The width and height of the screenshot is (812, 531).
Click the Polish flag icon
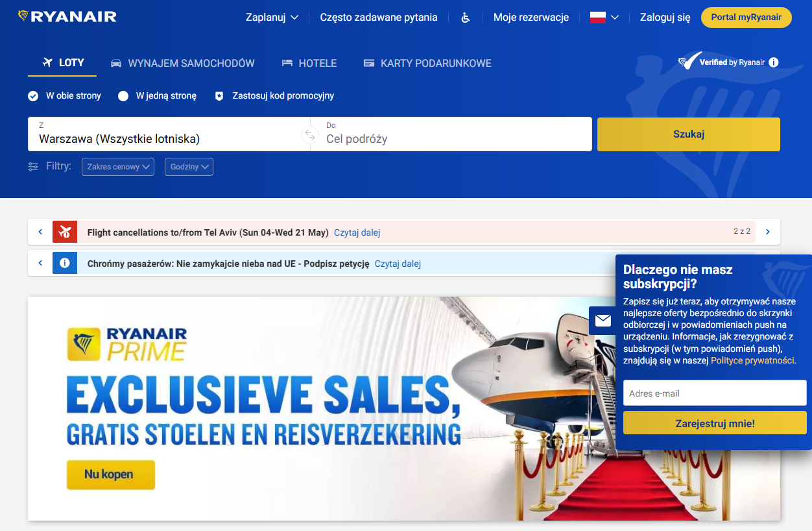coord(597,18)
